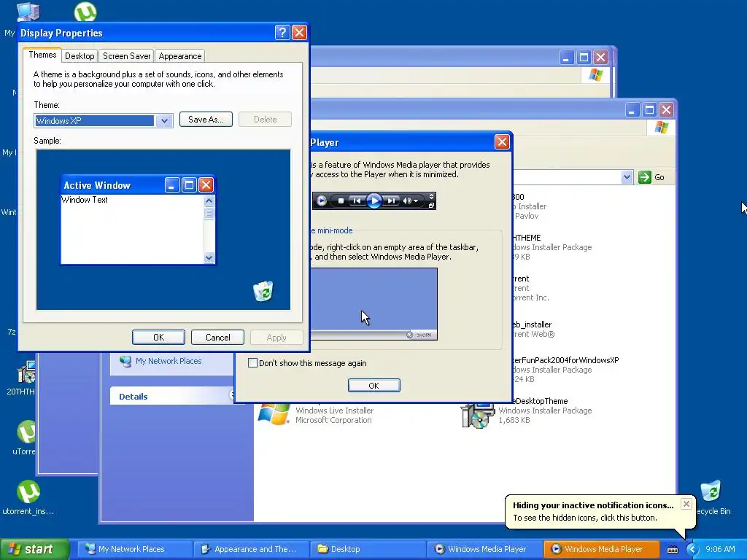Screen dimensions: 747x560
Task: Click the play button in mini-player image
Action: point(374,201)
